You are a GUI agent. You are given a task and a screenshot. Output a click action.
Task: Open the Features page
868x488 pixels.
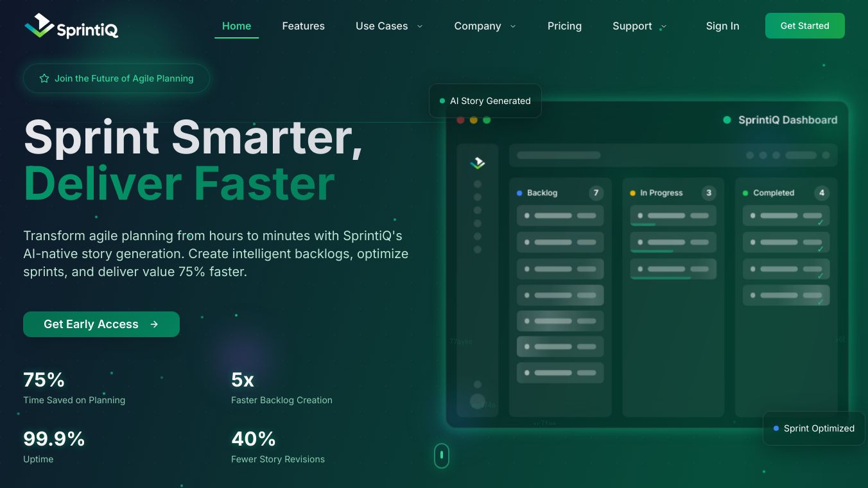303,26
